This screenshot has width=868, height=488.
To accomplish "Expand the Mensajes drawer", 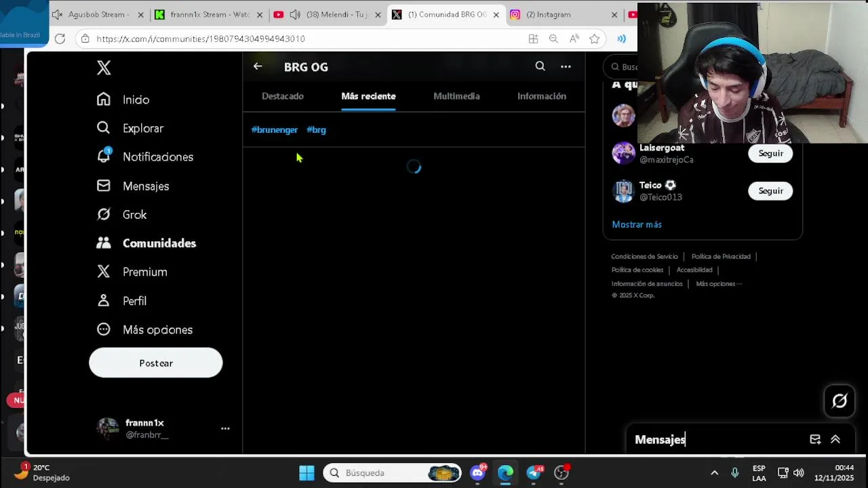I will pyautogui.click(x=835, y=439).
